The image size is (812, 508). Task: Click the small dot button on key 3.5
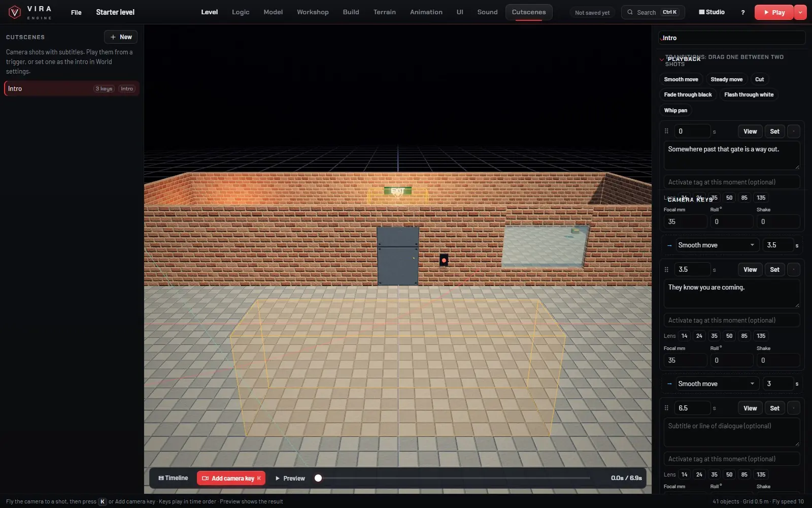pos(794,269)
